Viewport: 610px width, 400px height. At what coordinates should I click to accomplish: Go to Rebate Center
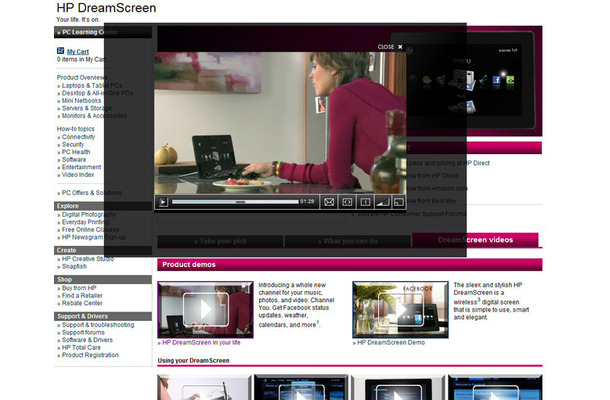click(82, 303)
